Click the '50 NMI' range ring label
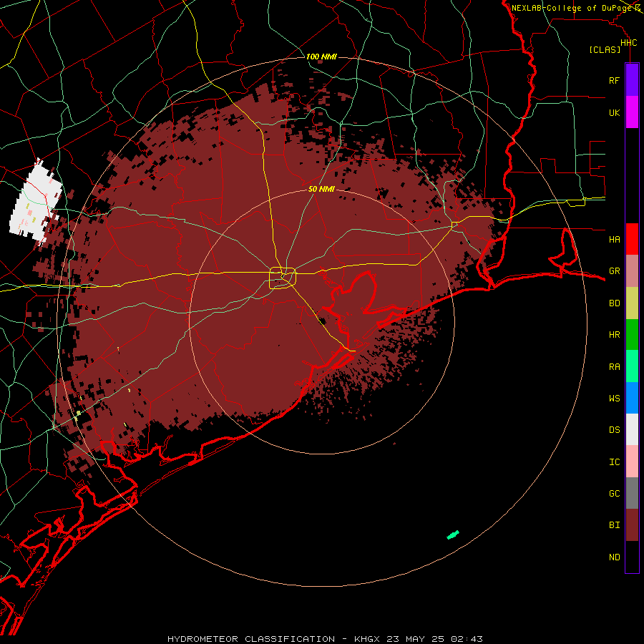644x644 pixels. pyautogui.click(x=321, y=189)
